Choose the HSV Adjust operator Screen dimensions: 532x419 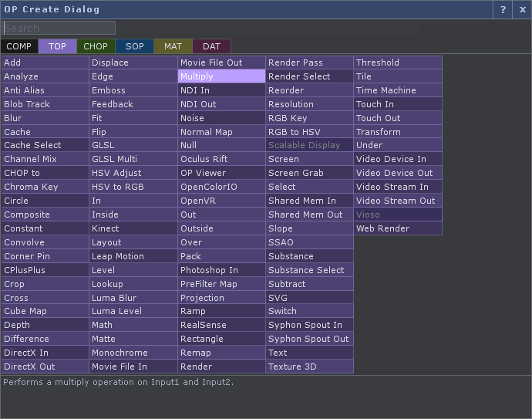coord(133,173)
